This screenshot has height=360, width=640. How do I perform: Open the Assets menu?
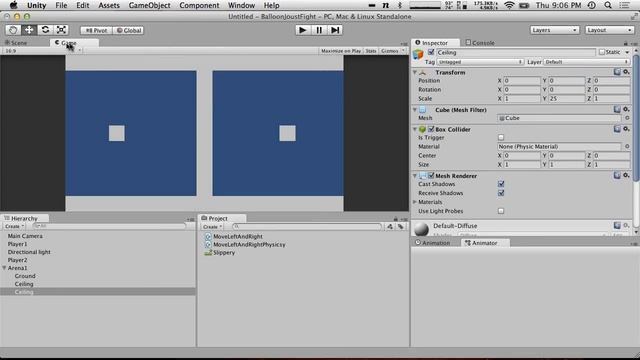[x=109, y=5]
